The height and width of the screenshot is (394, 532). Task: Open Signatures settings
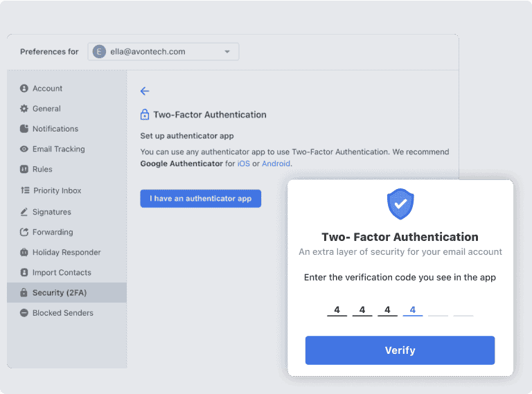click(66, 212)
